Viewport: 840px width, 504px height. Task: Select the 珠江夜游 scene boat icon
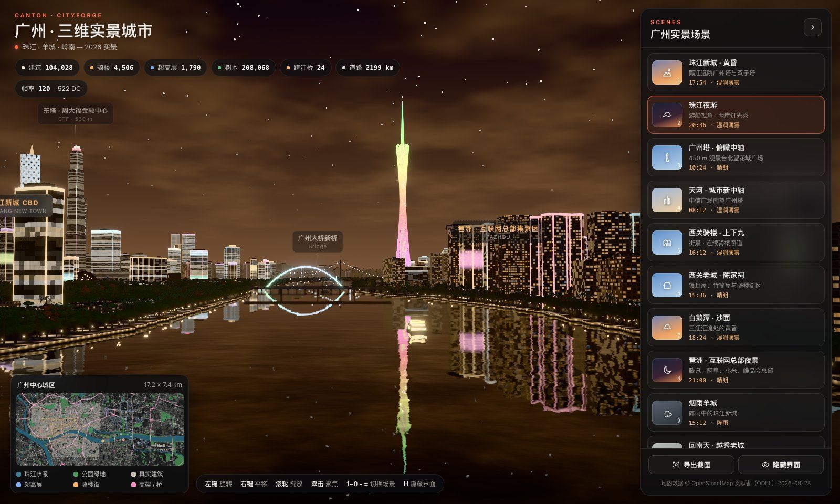point(667,115)
